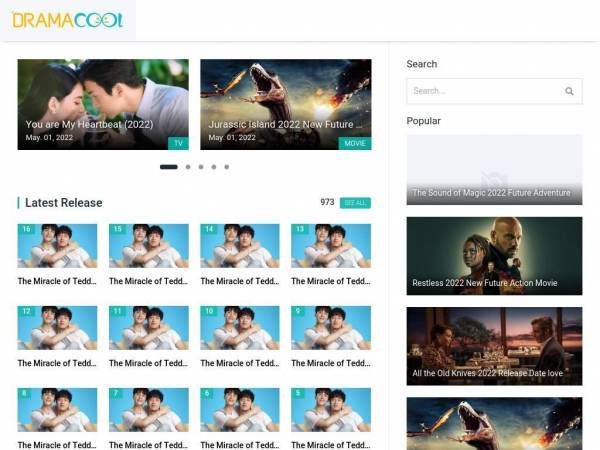Screen dimensions: 600x450
Task: Click title text under episode 13 thumbnail
Action: [331, 281]
